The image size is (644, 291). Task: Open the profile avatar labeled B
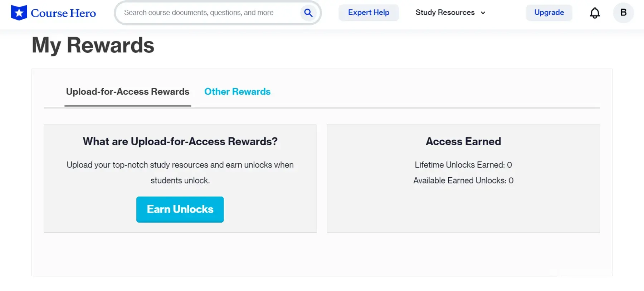coord(623,13)
